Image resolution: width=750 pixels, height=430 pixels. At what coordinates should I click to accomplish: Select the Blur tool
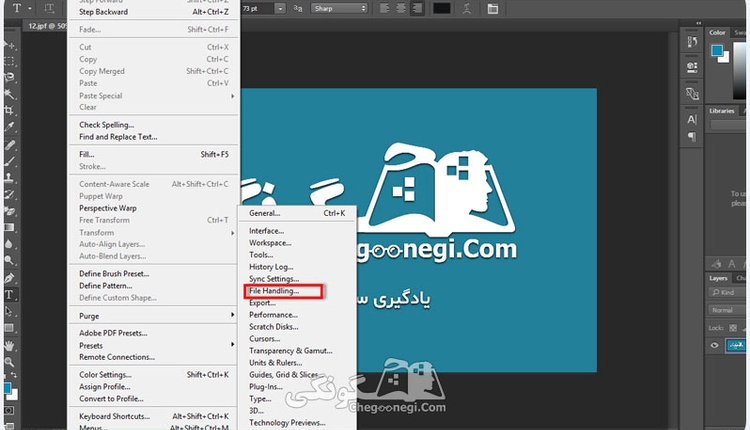(x=9, y=244)
